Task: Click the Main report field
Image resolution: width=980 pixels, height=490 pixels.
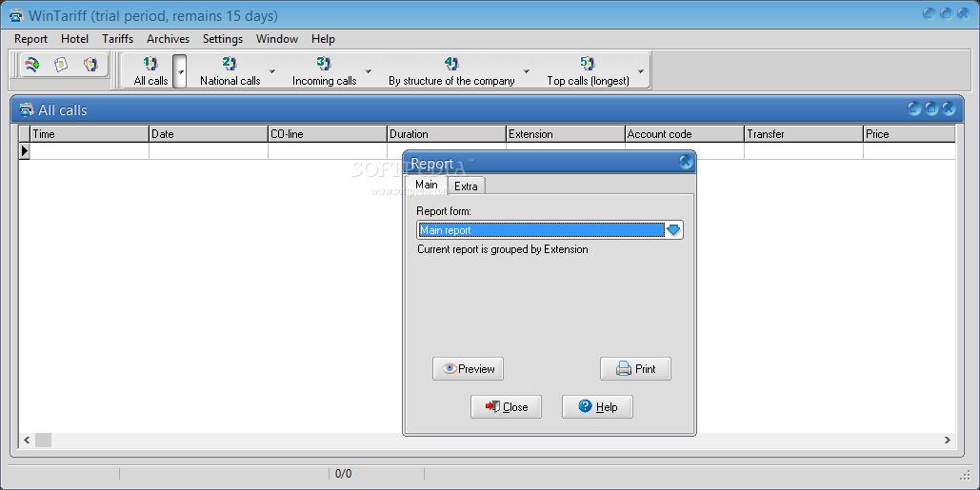Action: tap(541, 229)
